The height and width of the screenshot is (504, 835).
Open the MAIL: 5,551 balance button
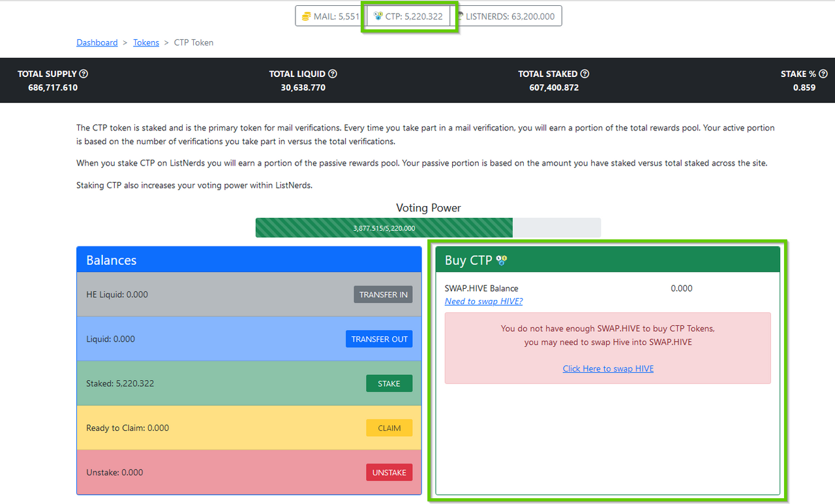click(331, 16)
